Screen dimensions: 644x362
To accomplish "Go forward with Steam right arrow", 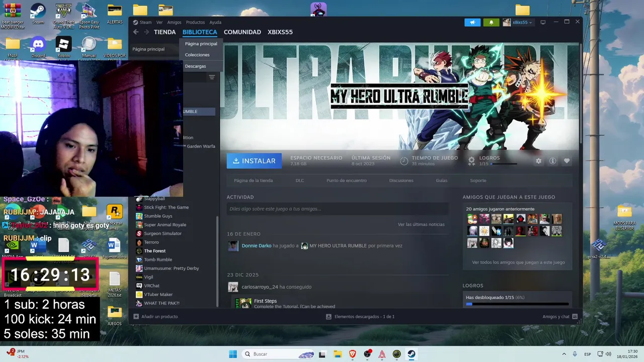I will pos(146,32).
